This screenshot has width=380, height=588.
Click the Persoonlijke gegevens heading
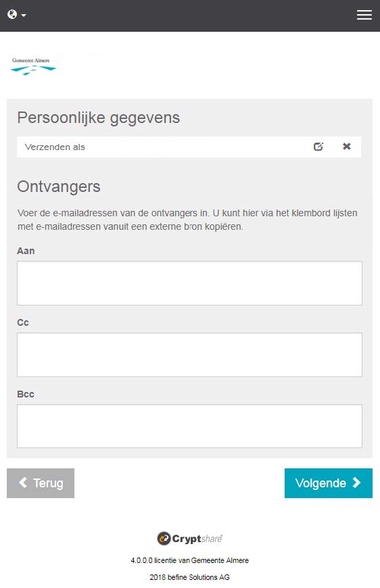pos(99,118)
